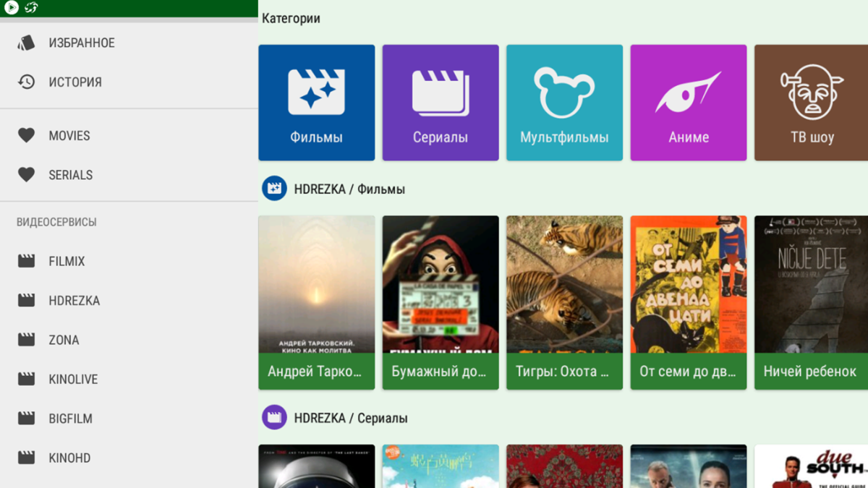
Task: Open the Андрей Тарковский movie poster
Action: tap(317, 302)
